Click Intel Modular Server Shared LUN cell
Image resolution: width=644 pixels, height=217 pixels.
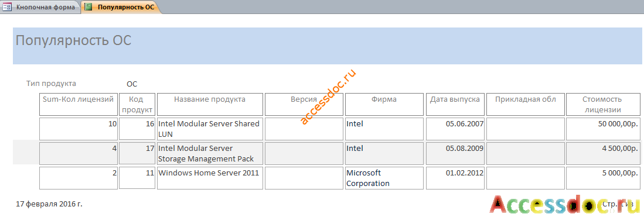click(210, 129)
